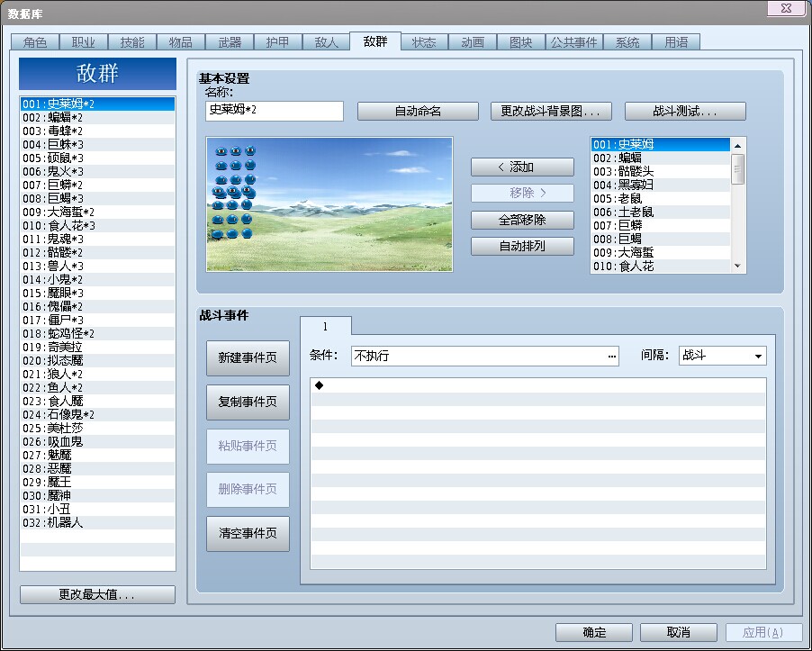
Task: Select troop 021:狼人*2
Action: point(97,374)
